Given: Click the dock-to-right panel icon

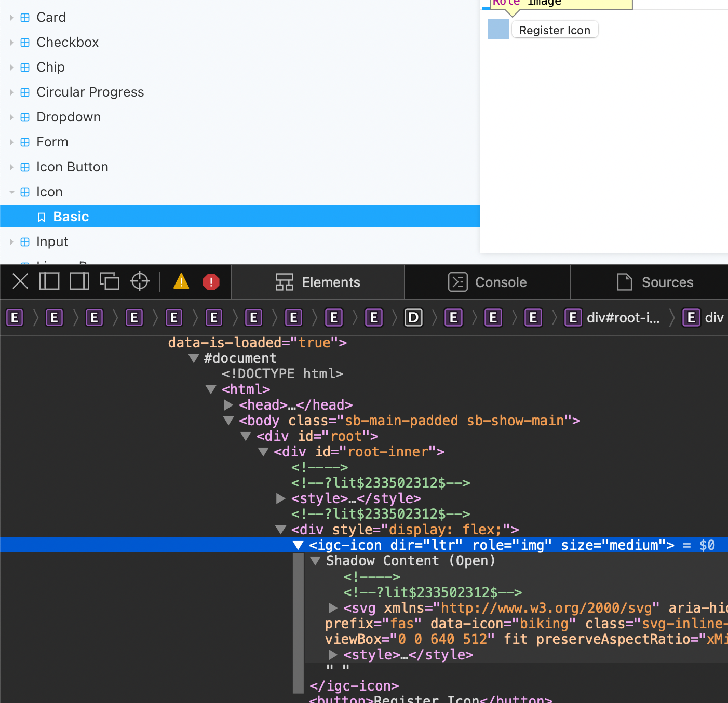Looking at the screenshot, I should tap(79, 281).
